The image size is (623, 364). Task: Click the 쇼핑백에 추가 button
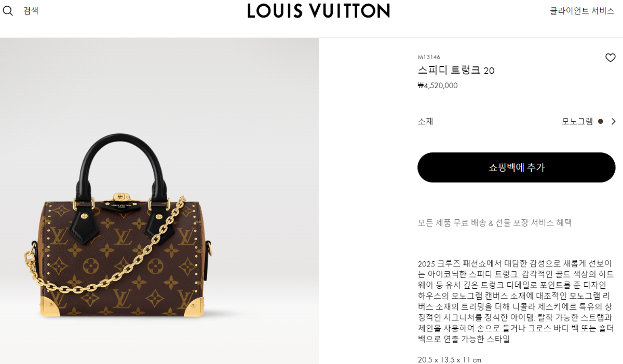point(517,167)
